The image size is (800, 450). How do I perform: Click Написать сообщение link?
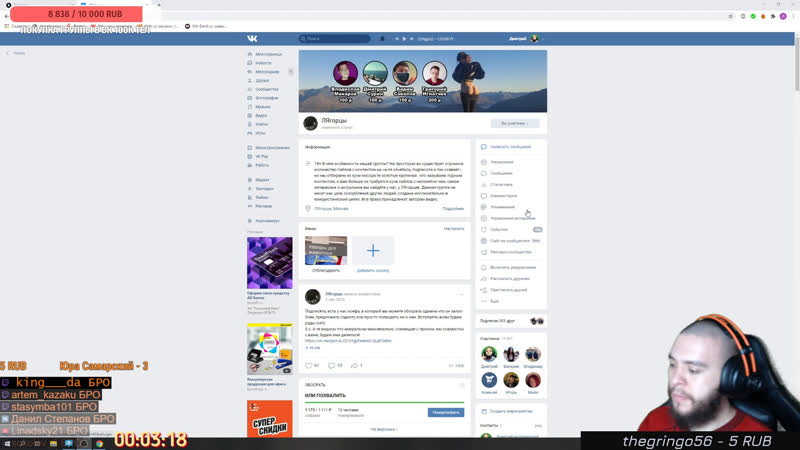tap(510, 146)
